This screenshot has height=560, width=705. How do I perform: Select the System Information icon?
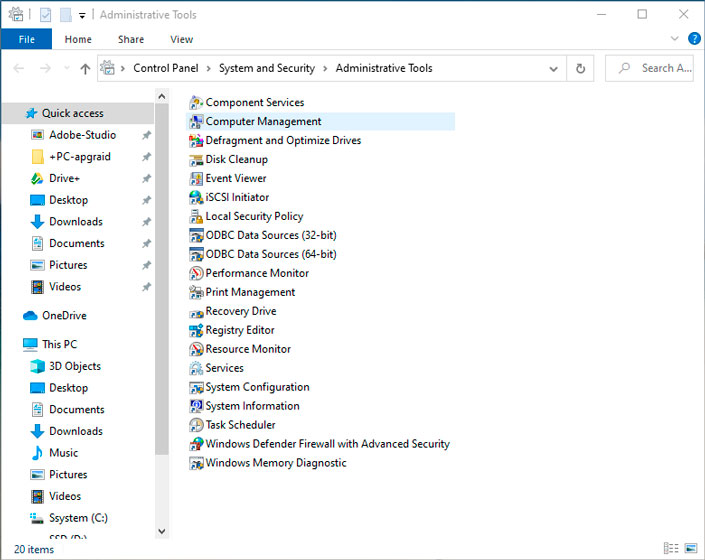pos(196,406)
